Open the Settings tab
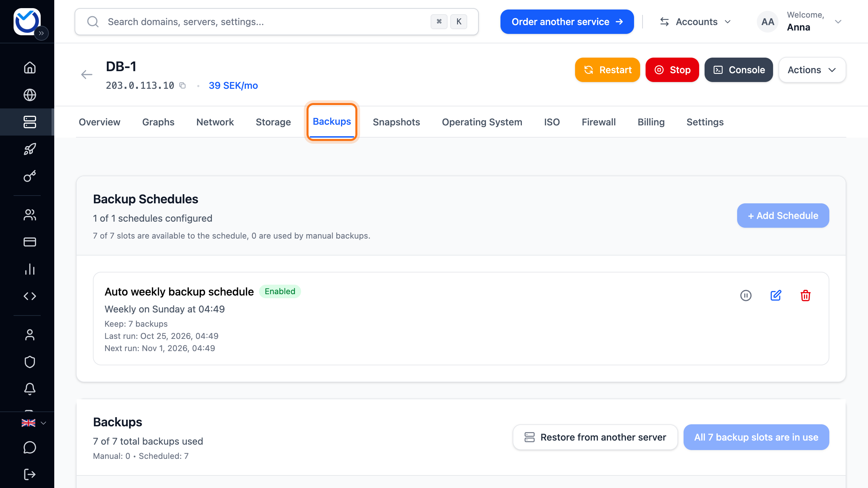This screenshot has width=868, height=488. 705,122
